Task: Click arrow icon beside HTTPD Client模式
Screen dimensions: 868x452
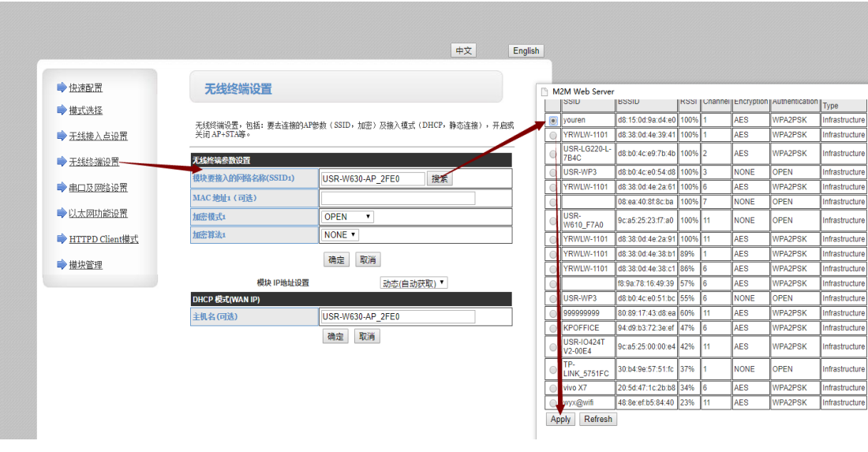Action: 62,239
